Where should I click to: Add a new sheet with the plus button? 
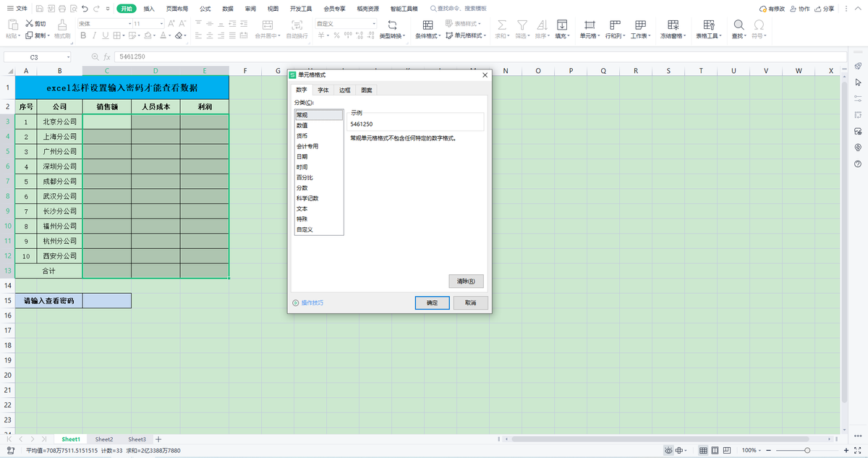(x=158, y=439)
